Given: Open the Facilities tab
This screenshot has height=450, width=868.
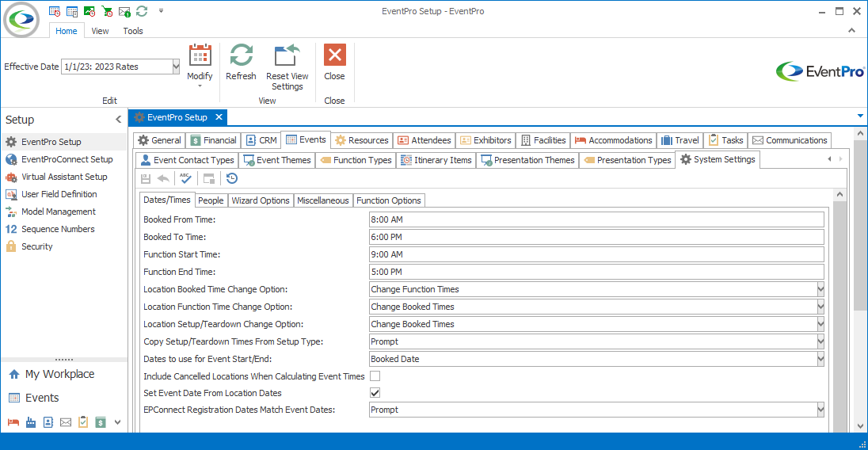Looking at the screenshot, I should point(543,140).
